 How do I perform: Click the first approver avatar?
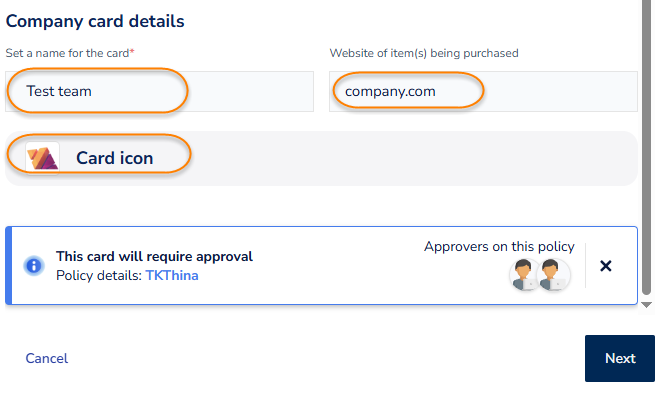click(524, 274)
